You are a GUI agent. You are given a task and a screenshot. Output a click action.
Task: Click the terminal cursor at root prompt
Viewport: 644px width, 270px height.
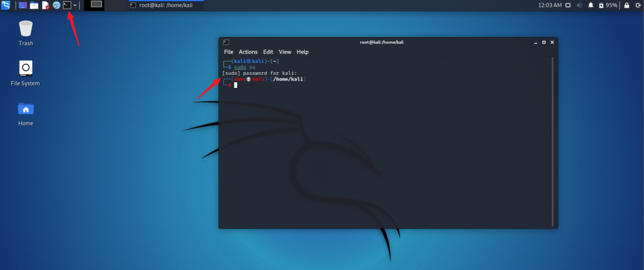pyautogui.click(x=236, y=85)
